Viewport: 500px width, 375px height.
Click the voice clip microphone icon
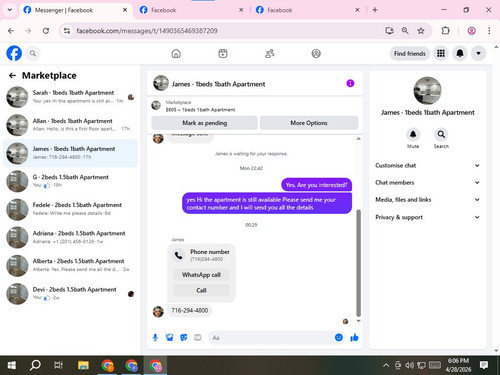click(x=155, y=338)
